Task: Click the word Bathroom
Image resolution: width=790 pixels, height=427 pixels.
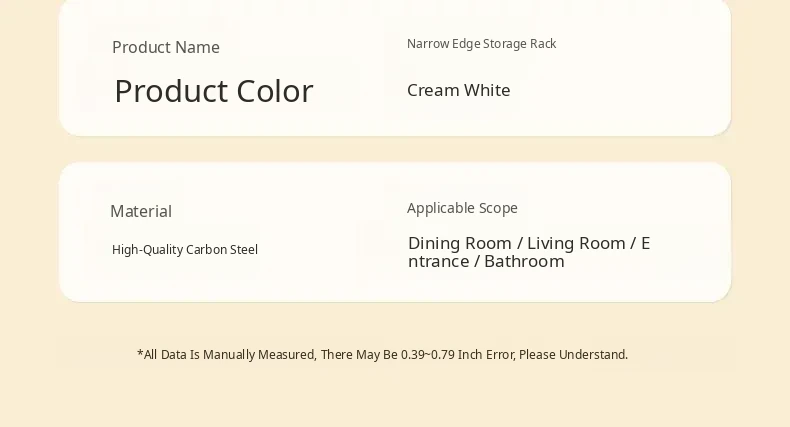Action: (524, 262)
